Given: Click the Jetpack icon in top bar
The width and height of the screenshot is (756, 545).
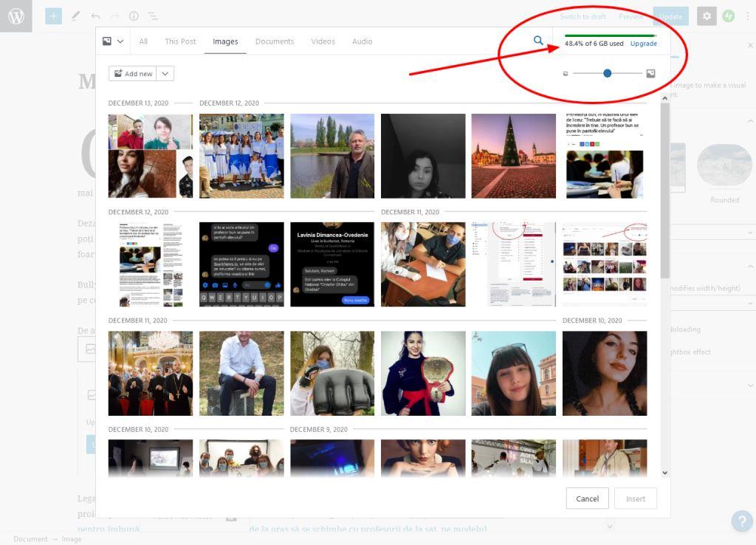Looking at the screenshot, I should coord(729,16).
